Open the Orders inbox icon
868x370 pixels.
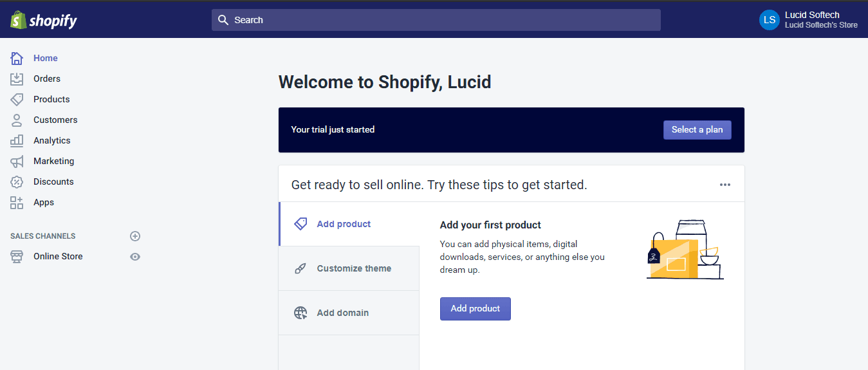coord(17,79)
